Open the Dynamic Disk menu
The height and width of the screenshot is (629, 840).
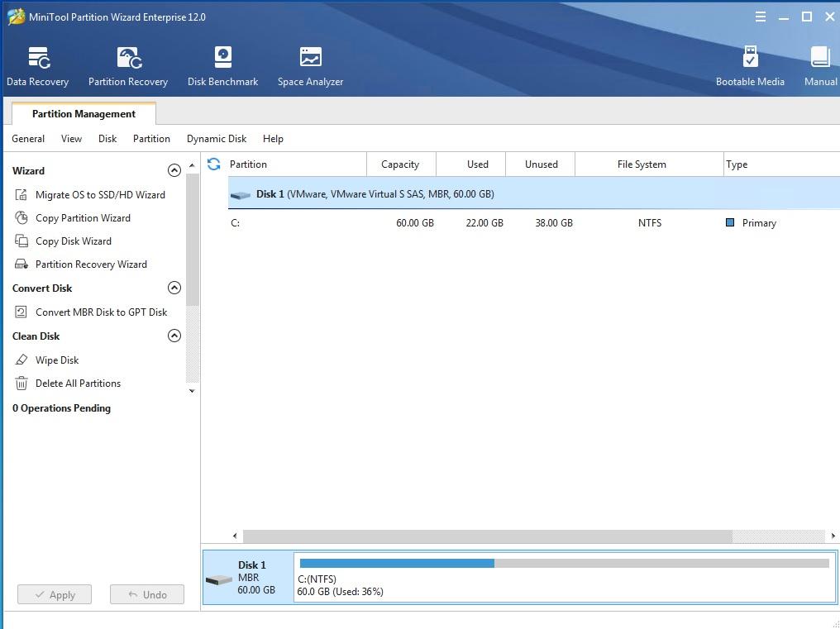[x=216, y=139]
